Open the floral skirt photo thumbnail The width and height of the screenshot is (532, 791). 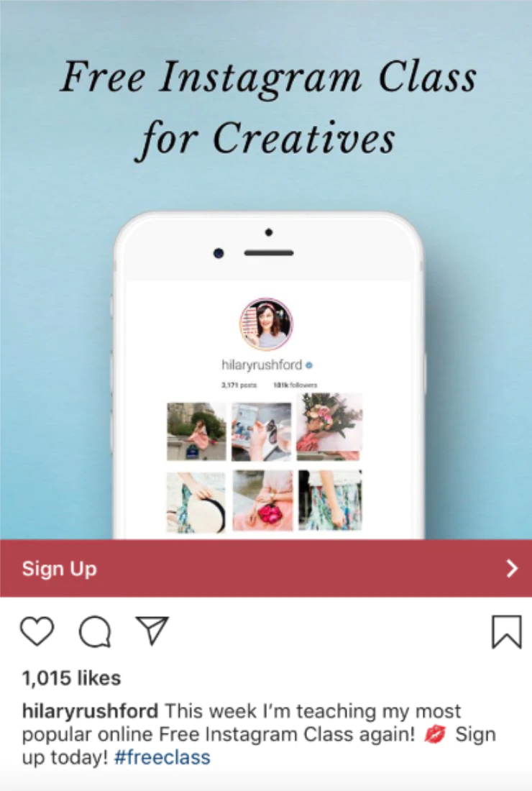[x=330, y=500]
